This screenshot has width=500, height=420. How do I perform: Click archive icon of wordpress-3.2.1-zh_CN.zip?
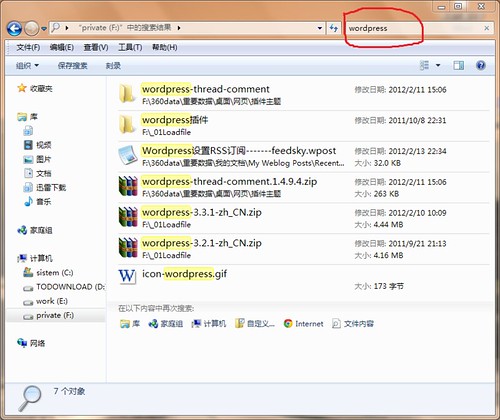click(x=128, y=247)
